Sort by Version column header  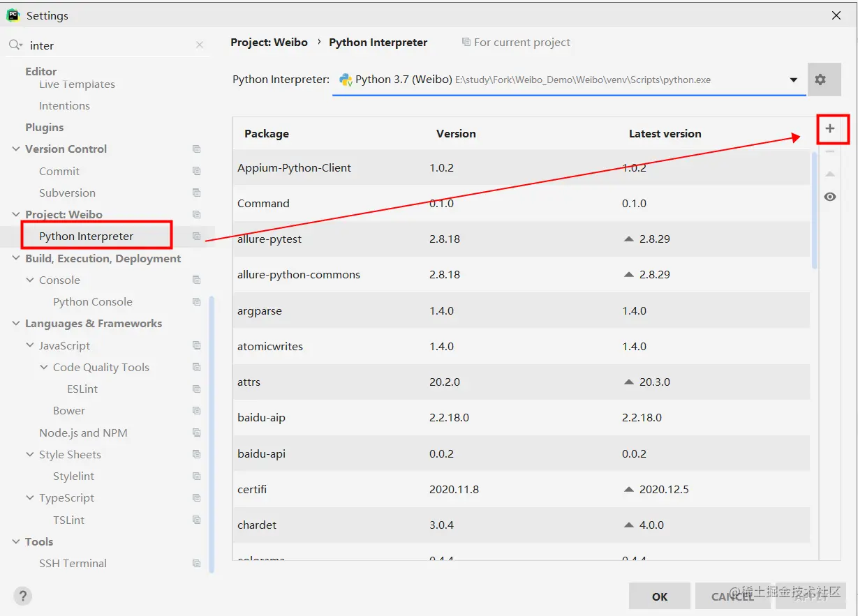[x=456, y=134]
